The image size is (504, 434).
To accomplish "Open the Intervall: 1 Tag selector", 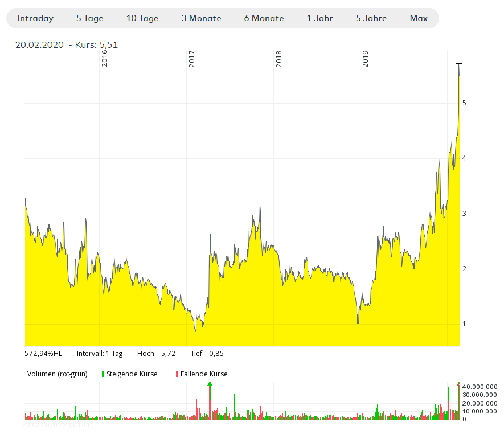I will (100, 354).
